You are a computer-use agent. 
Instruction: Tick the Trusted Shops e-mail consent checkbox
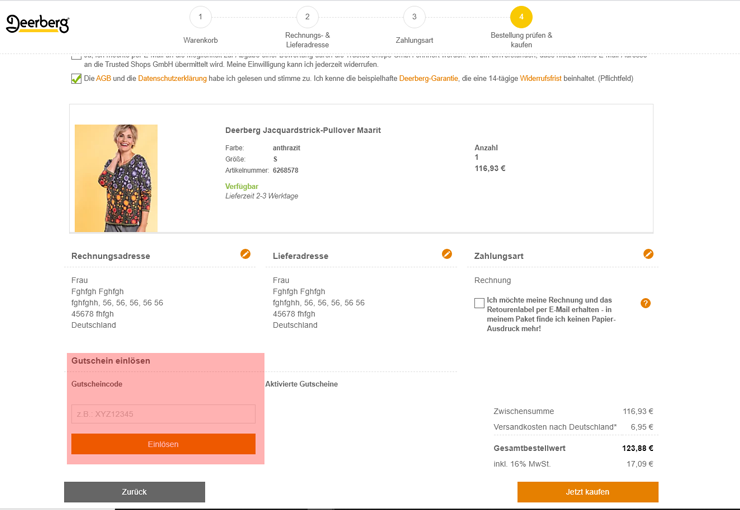pyautogui.click(x=76, y=57)
